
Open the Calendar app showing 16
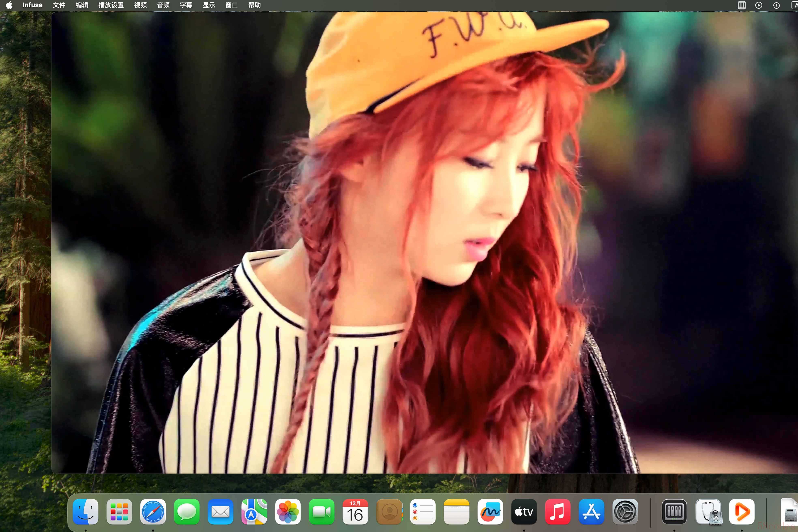(x=355, y=512)
